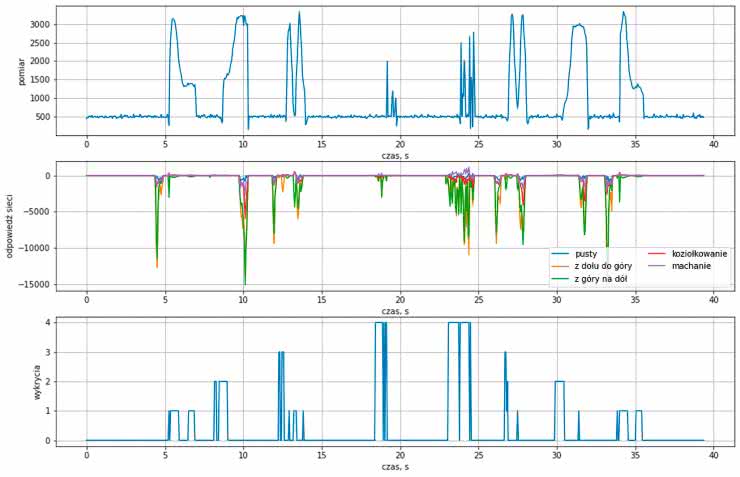Image resolution: width=740 pixels, height=477 pixels.
Task: Click the 20 tick on top plot x-axis
Action: (x=400, y=144)
